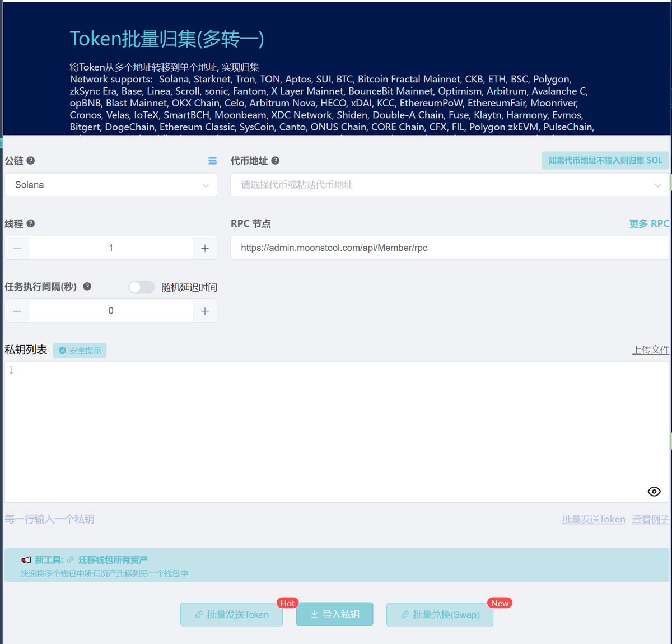The height and width of the screenshot is (644, 672).
Task: Enable 随机延迟时间 switch
Action: pyautogui.click(x=141, y=287)
